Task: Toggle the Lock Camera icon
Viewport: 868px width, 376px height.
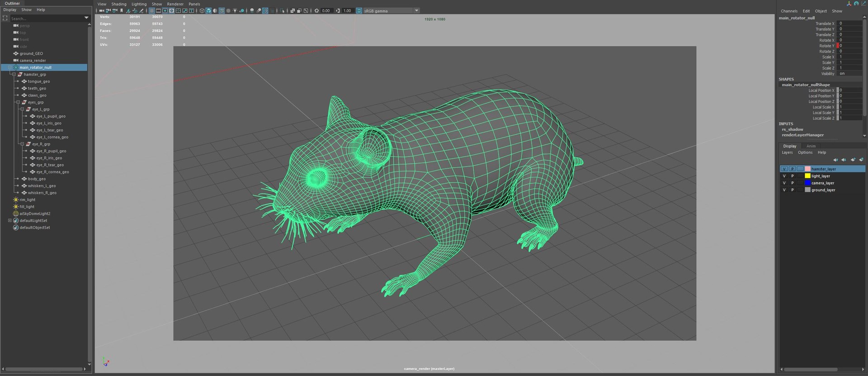Action: click(x=108, y=10)
